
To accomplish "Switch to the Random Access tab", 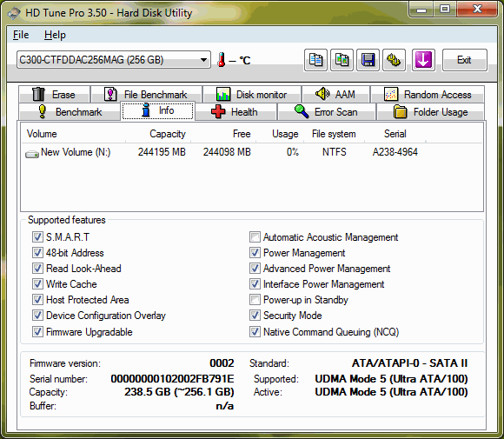I will (x=428, y=94).
